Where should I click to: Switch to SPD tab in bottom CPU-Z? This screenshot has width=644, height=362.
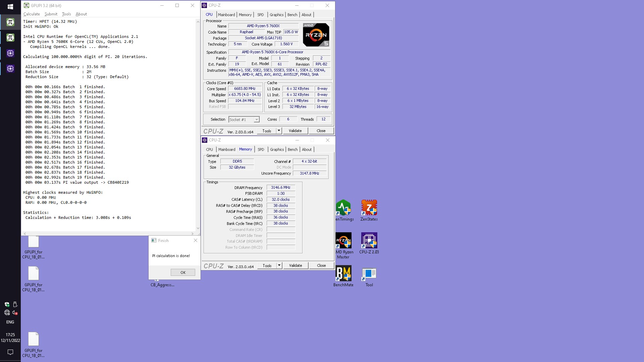pyautogui.click(x=261, y=149)
